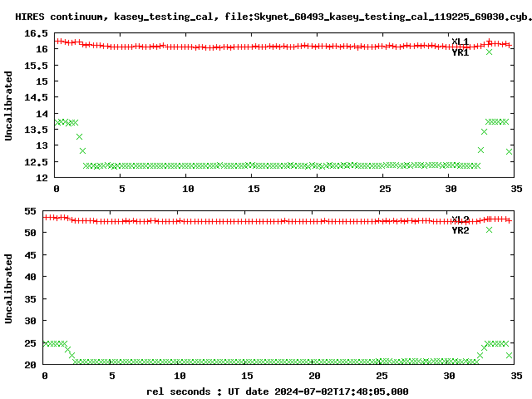
Task: Click the XL1 legend label
Action: [x=461, y=42]
